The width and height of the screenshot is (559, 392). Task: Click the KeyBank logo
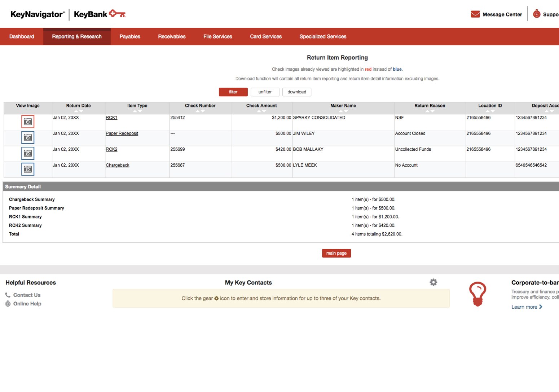tap(98, 14)
